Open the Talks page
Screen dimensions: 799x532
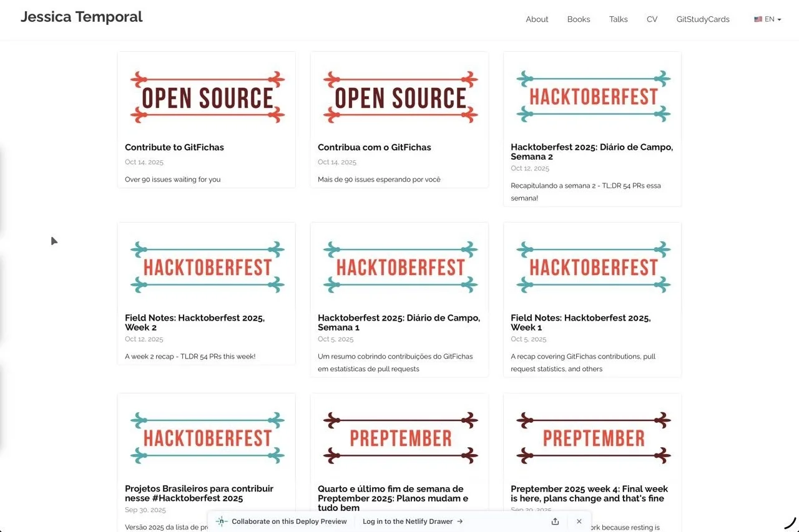pos(618,19)
